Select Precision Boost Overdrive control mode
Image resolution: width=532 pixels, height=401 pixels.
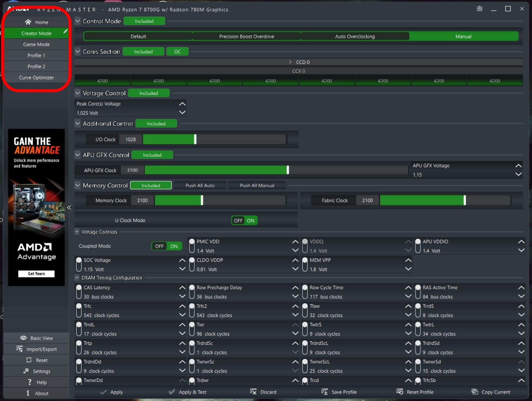pyautogui.click(x=247, y=36)
